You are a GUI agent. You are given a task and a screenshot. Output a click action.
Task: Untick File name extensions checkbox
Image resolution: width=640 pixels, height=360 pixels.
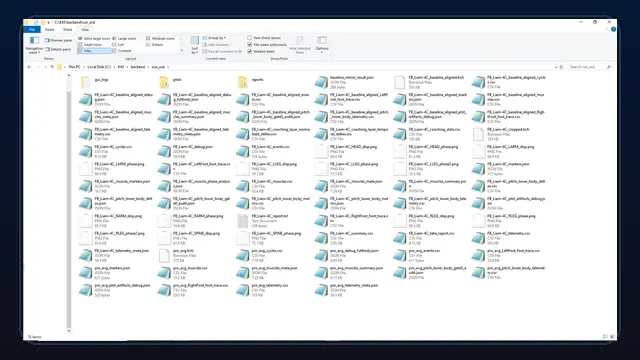[249, 44]
